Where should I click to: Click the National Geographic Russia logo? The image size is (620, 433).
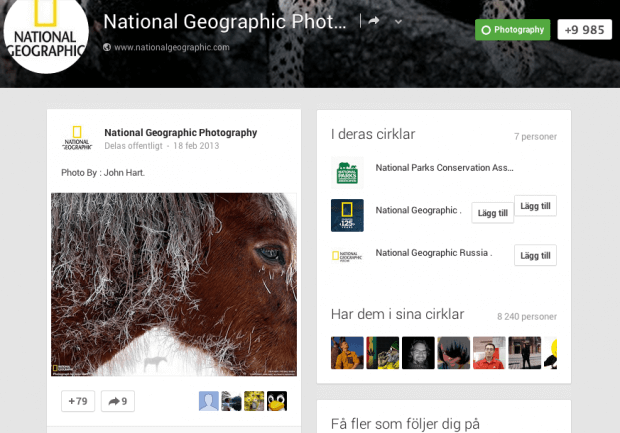(347, 256)
